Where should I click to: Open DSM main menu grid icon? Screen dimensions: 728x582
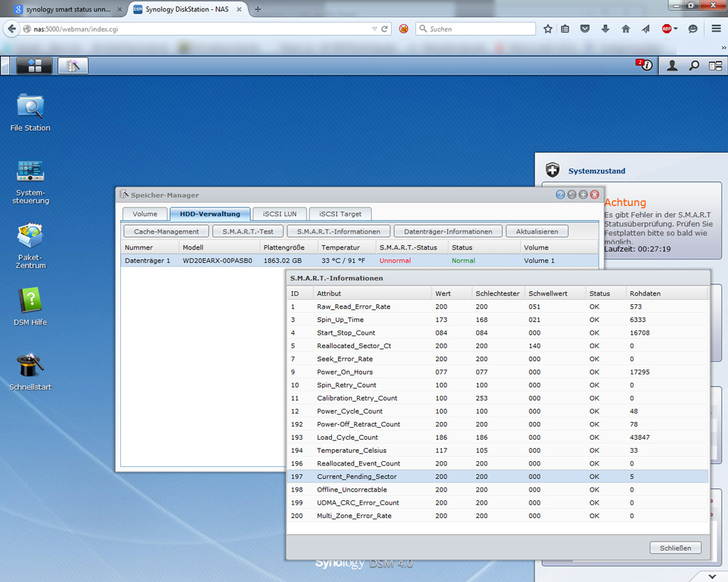(x=34, y=66)
